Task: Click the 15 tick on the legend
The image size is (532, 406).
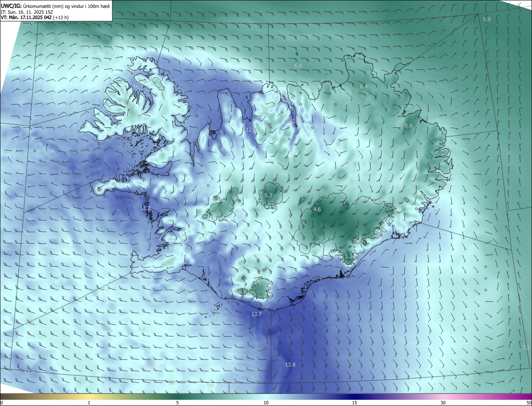Action: 355,403
